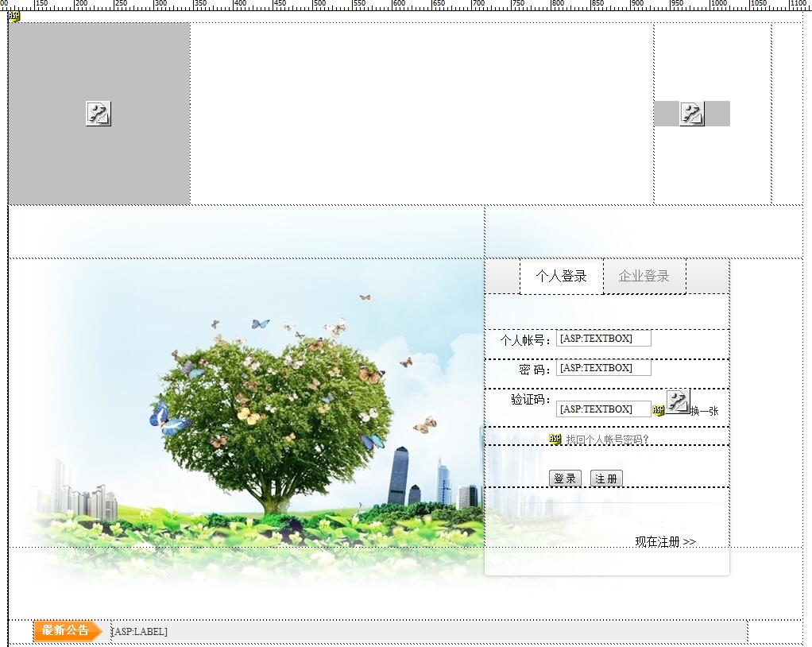
Task: Switch to the 企业登录 tab
Action: pyautogui.click(x=644, y=277)
